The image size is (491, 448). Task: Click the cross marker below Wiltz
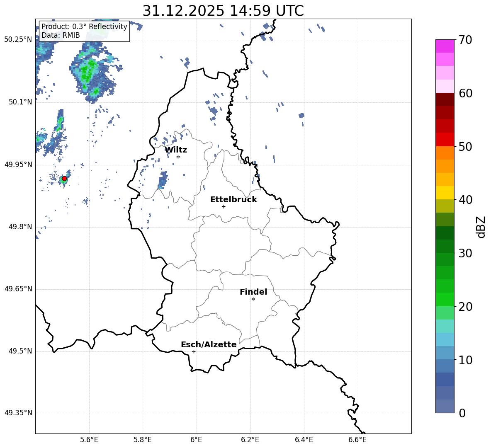tap(178, 157)
